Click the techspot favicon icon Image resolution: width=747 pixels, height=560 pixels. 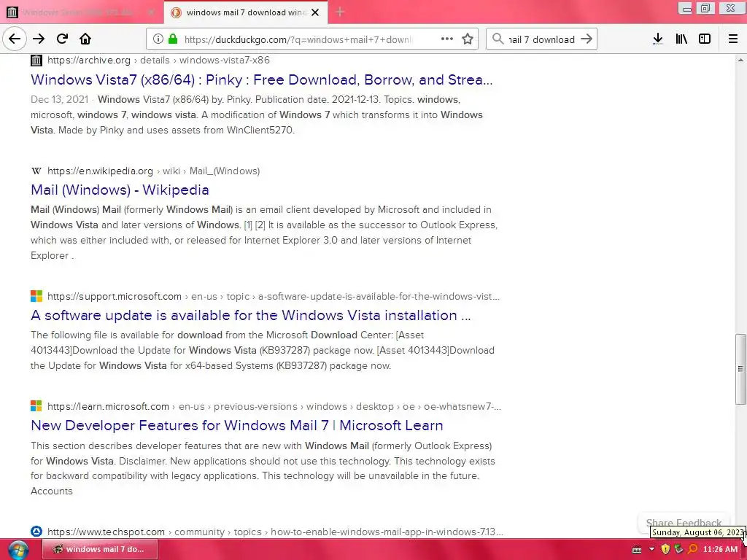coord(36,532)
